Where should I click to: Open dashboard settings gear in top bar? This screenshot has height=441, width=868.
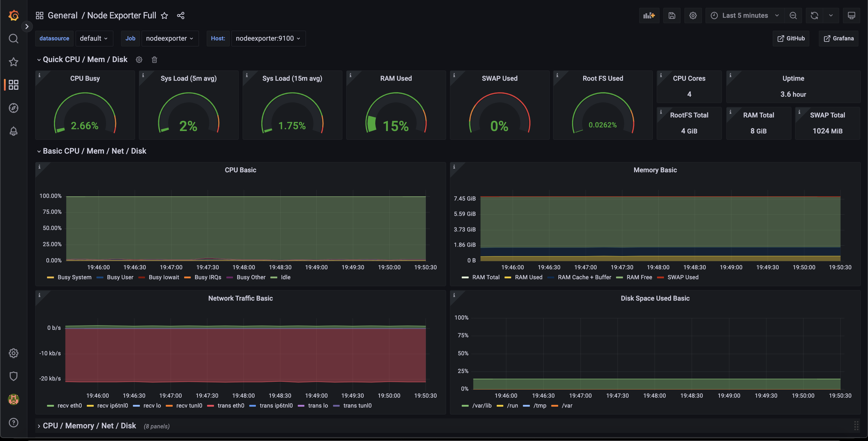click(693, 15)
